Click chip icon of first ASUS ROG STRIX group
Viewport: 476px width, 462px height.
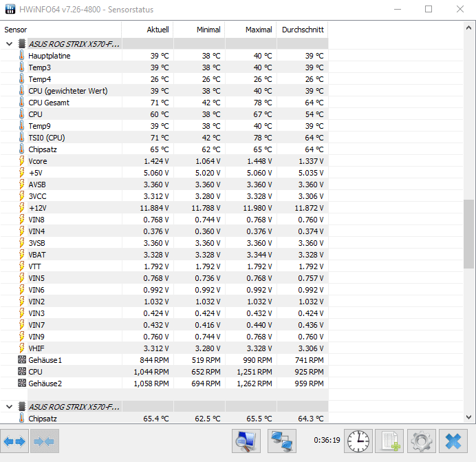coord(22,44)
